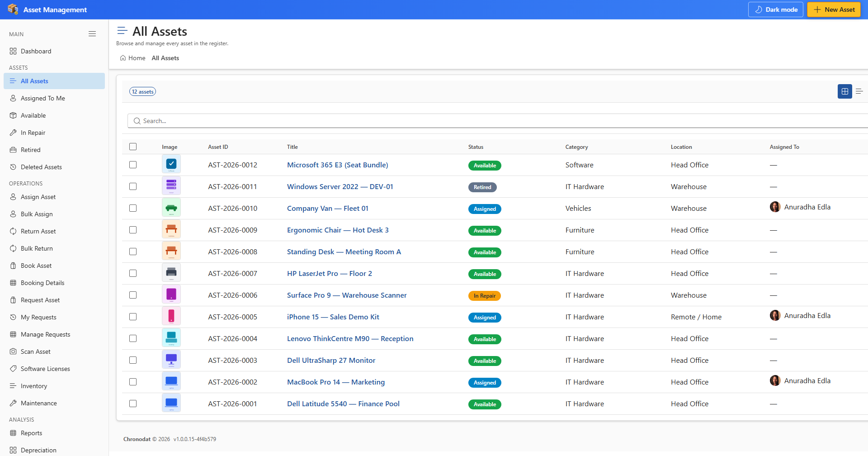The height and width of the screenshot is (456, 868).
Task: Click the Booking Details table icon
Action: pyautogui.click(x=13, y=283)
